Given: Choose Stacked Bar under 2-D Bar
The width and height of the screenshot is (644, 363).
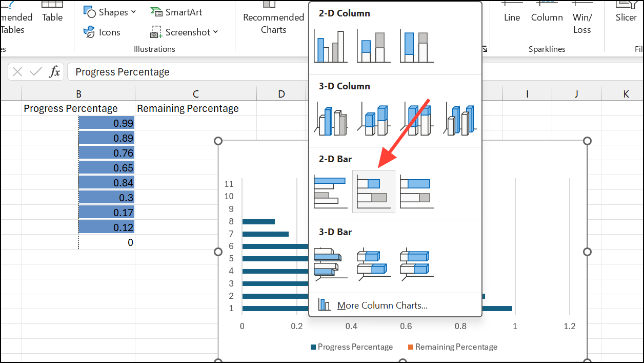Looking at the screenshot, I should click(x=373, y=190).
